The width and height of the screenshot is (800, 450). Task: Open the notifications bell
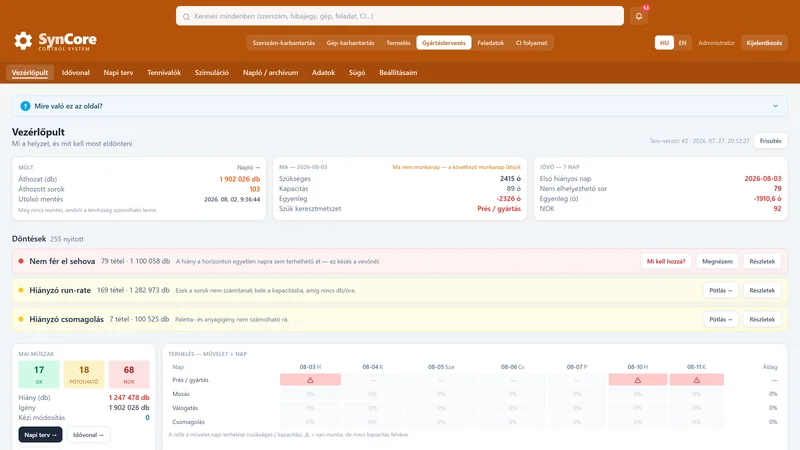[639, 16]
